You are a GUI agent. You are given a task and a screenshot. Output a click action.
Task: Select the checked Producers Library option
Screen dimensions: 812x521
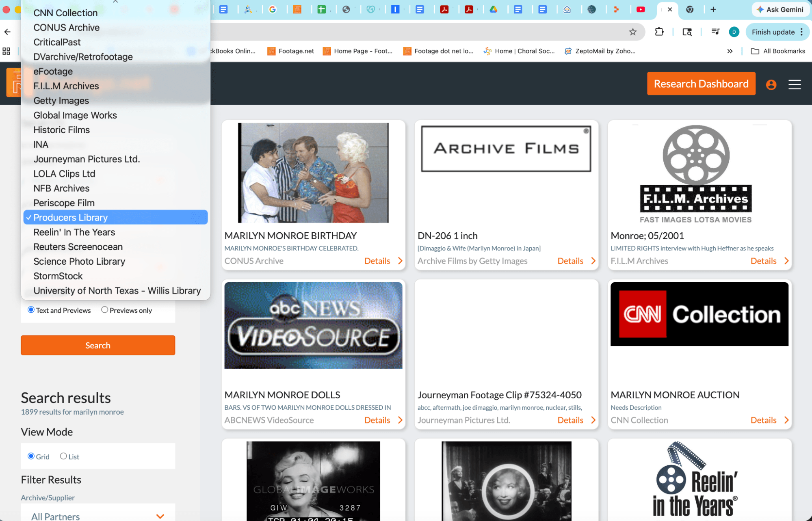116,218
